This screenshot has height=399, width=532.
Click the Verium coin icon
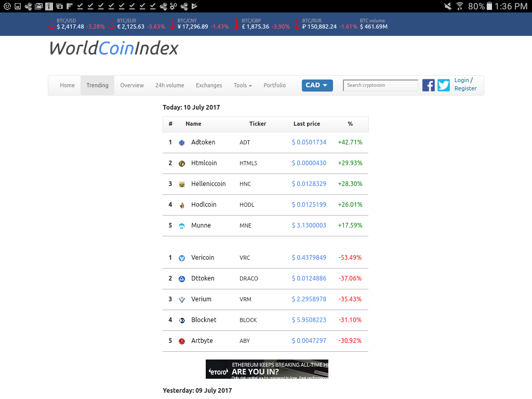click(x=182, y=300)
